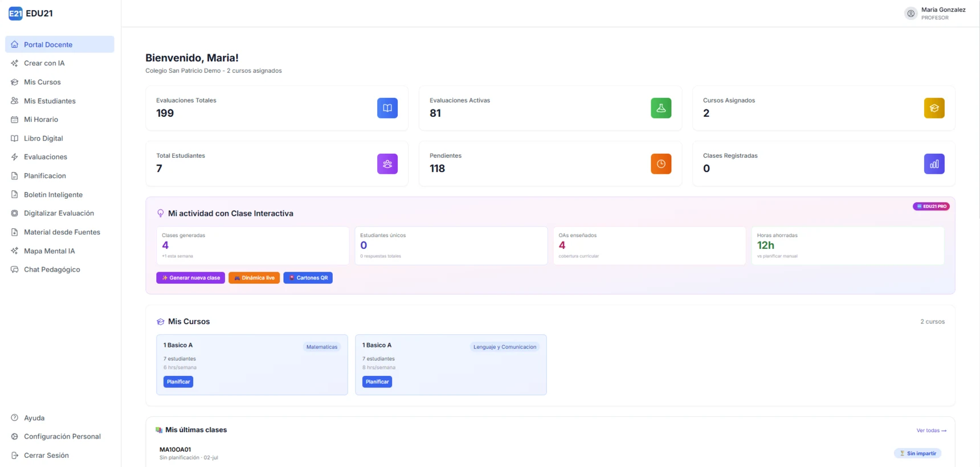The width and height of the screenshot is (980, 467).
Task: Click the Cartones QR button
Action: point(308,278)
